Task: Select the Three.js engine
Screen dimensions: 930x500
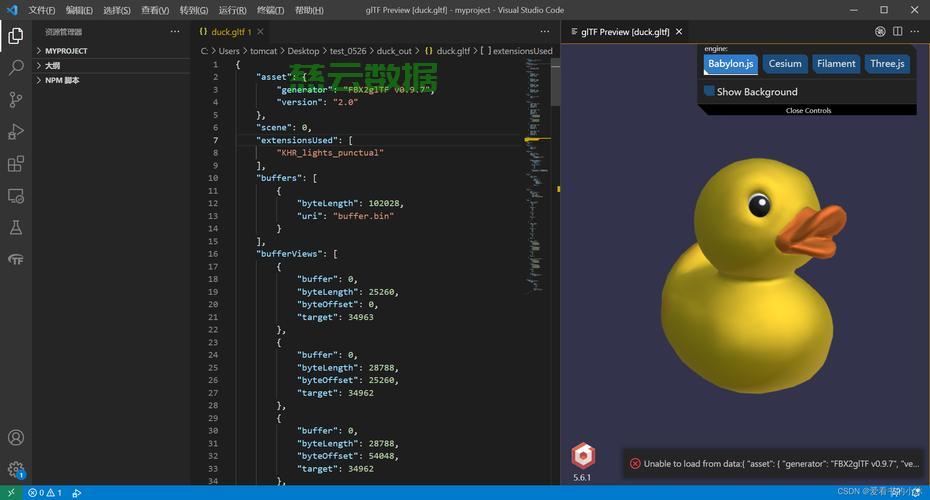Action: click(887, 64)
